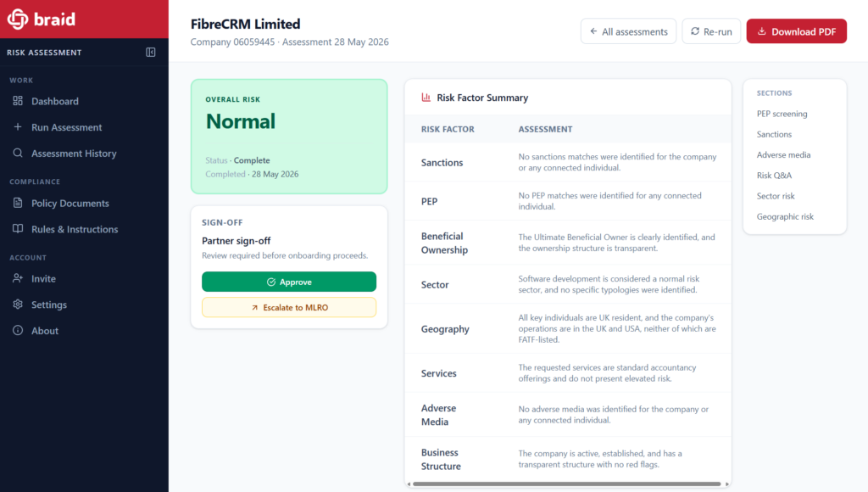The image size is (868, 492).
Task: Download the assessment PDF
Action: [x=796, y=31]
